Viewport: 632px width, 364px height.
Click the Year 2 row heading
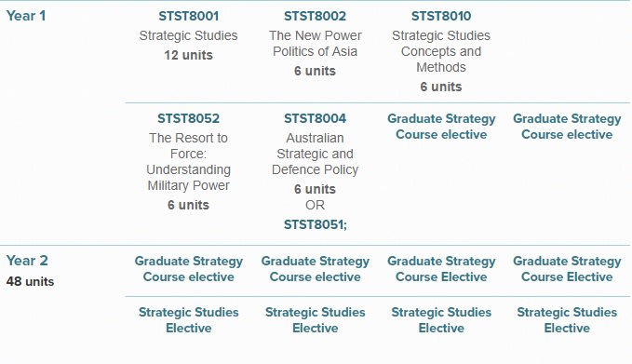tap(27, 261)
